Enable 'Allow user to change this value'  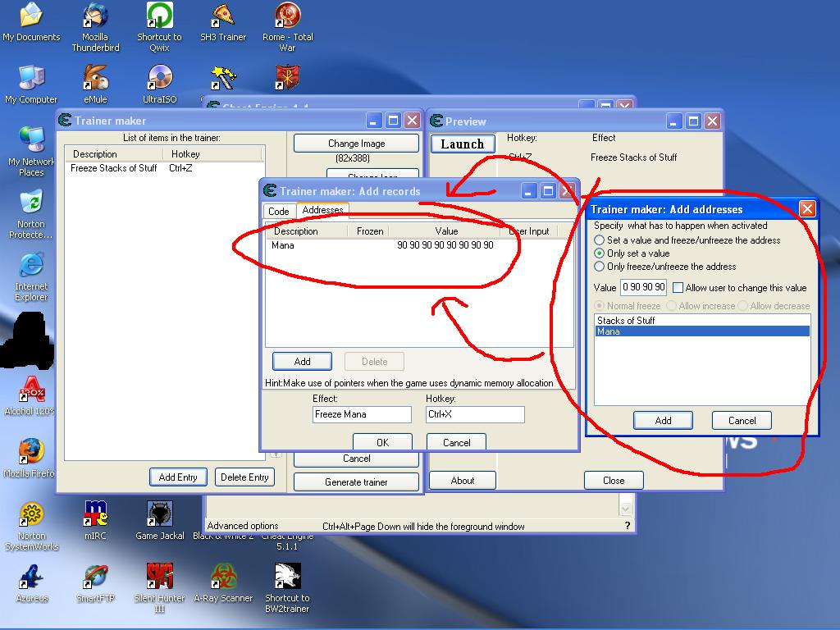(678, 288)
